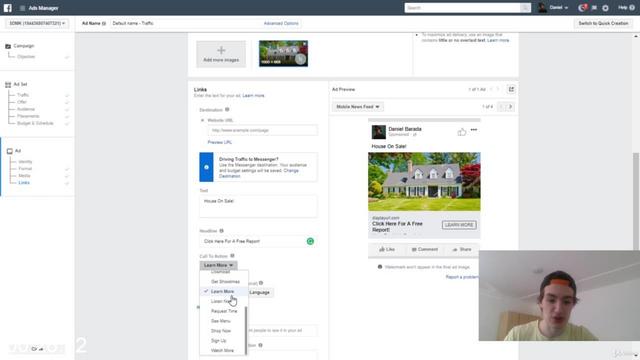Select Media in ad tree
The height and width of the screenshot is (360, 640).
tap(24, 176)
